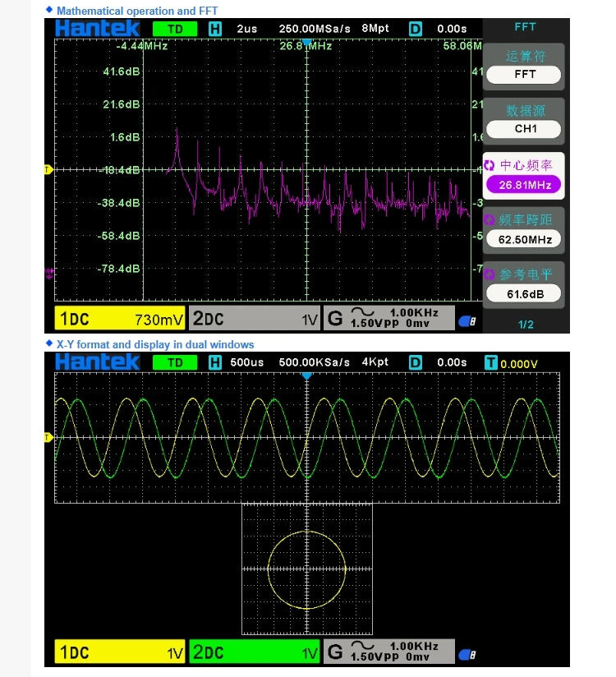Toggle green 2DC channel in X-Y screen
Screen dimensions: 616x677
(254, 653)
